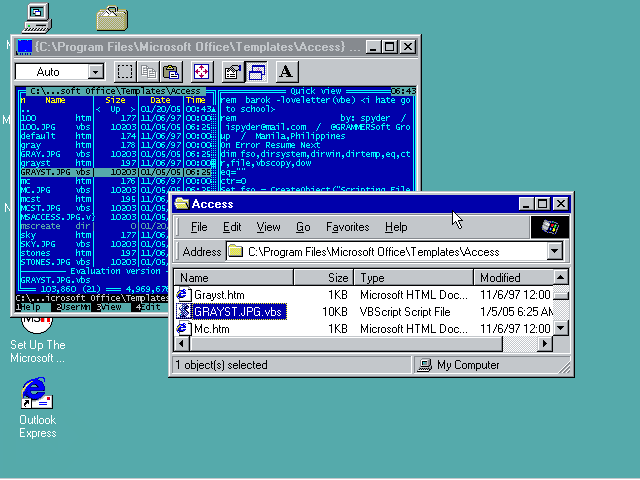640x480 pixels.
Task: Select mscreate dir row in DOS panel
Action: (x=94, y=226)
